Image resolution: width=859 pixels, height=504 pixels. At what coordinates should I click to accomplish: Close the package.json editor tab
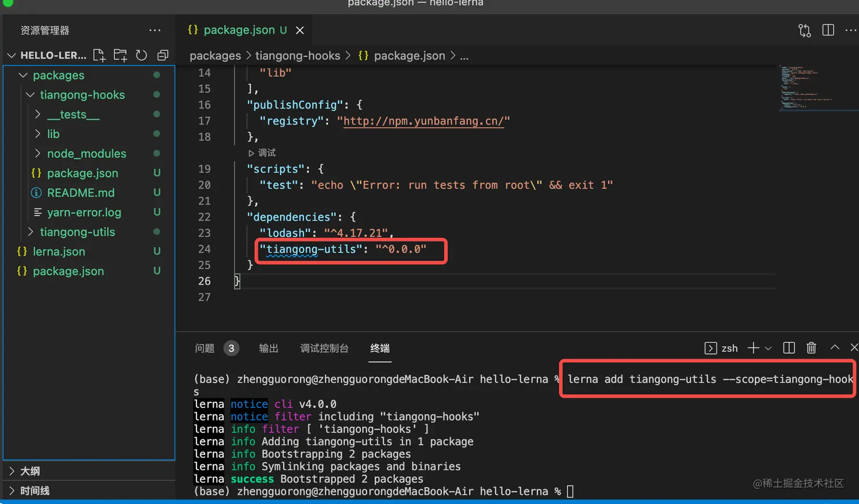(x=300, y=30)
